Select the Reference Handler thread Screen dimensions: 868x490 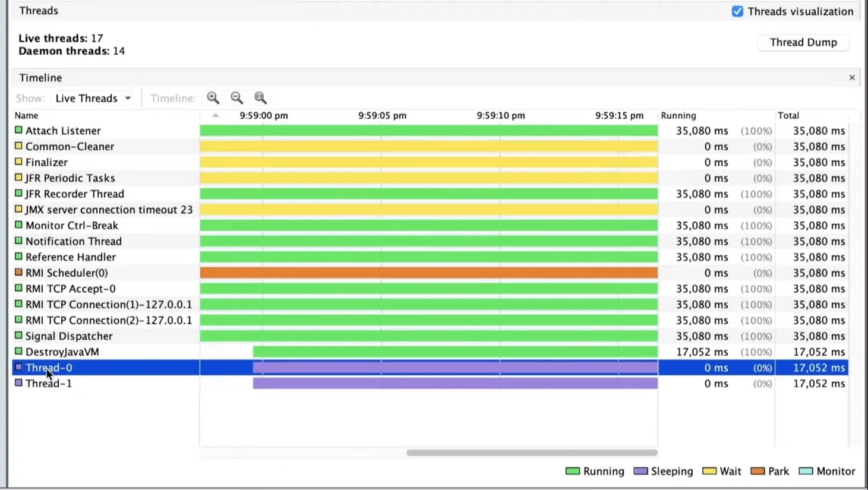[x=430, y=257]
